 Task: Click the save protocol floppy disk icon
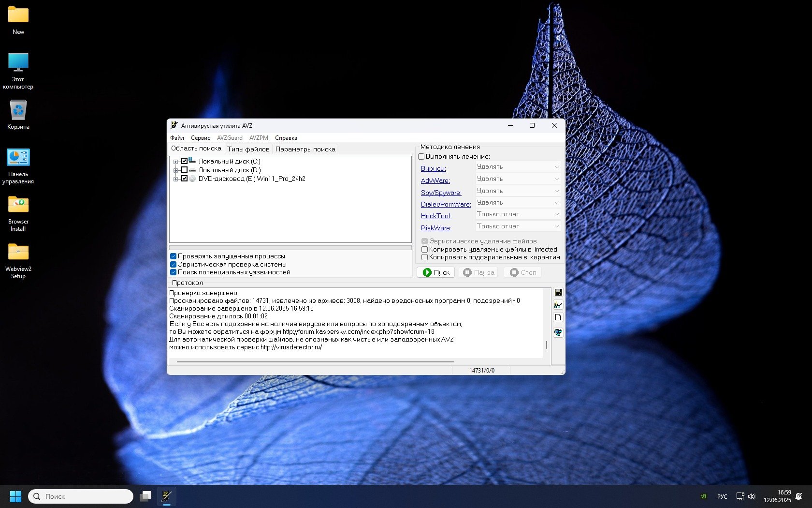click(558, 292)
